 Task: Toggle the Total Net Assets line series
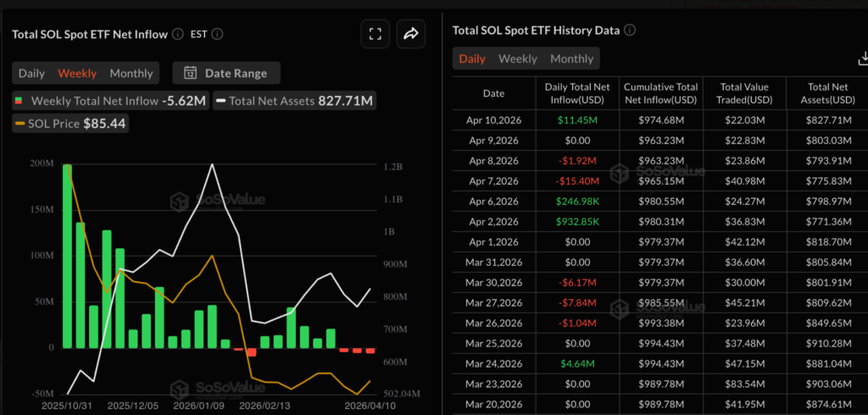pyautogui.click(x=294, y=101)
